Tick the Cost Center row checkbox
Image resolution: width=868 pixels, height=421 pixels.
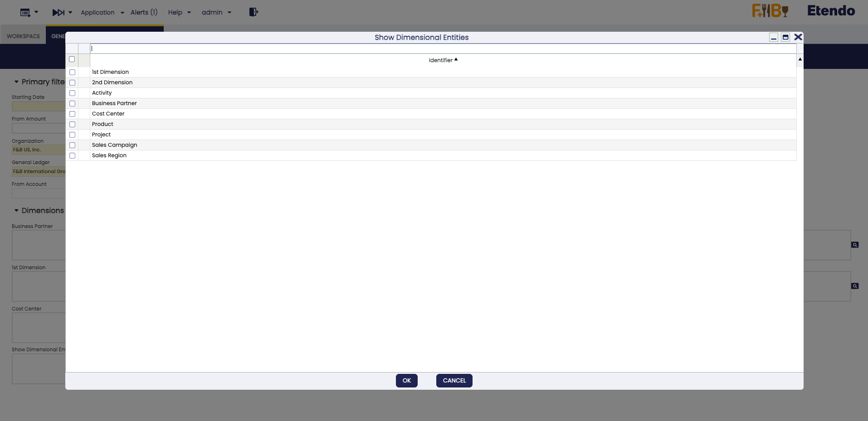pyautogui.click(x=72, y=114)
